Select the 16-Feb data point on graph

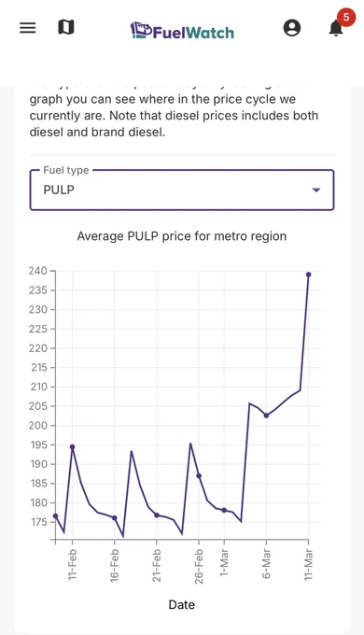tap(115, 518)
